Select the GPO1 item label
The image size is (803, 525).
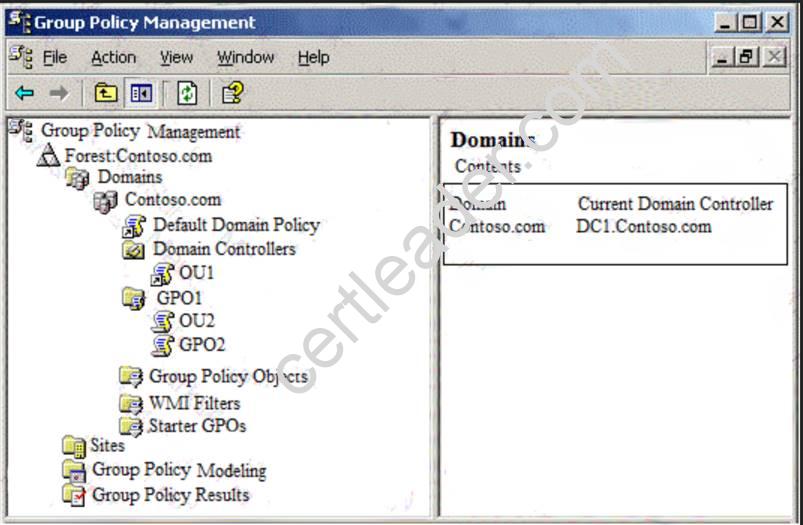tap(179, 298)
